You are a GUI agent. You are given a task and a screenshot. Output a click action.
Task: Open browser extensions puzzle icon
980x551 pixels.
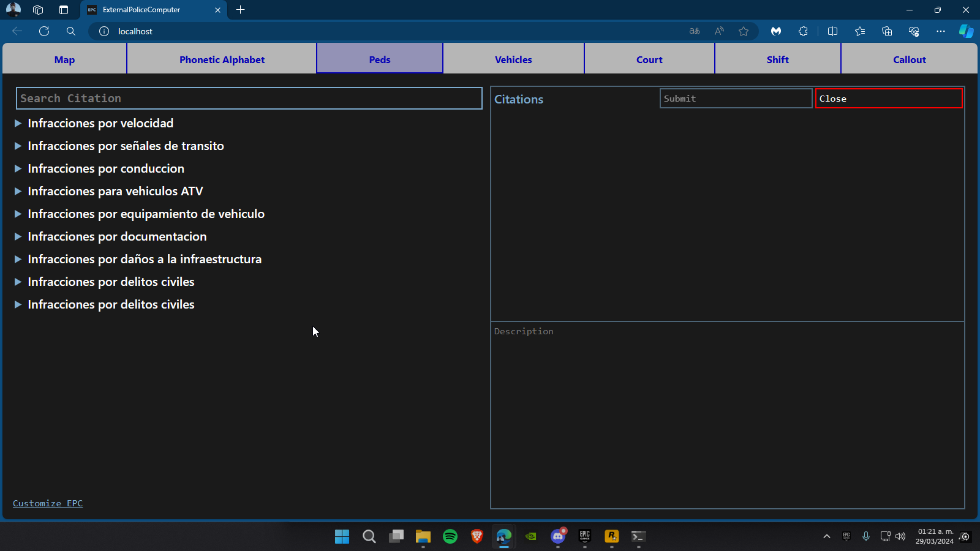(x=803, y=31)
